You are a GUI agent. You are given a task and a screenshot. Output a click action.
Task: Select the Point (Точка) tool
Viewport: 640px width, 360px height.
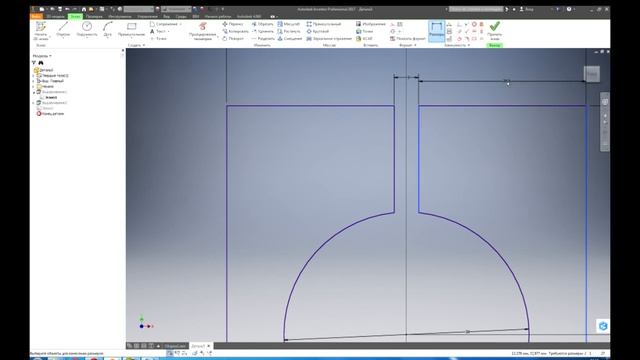point(158,38)
